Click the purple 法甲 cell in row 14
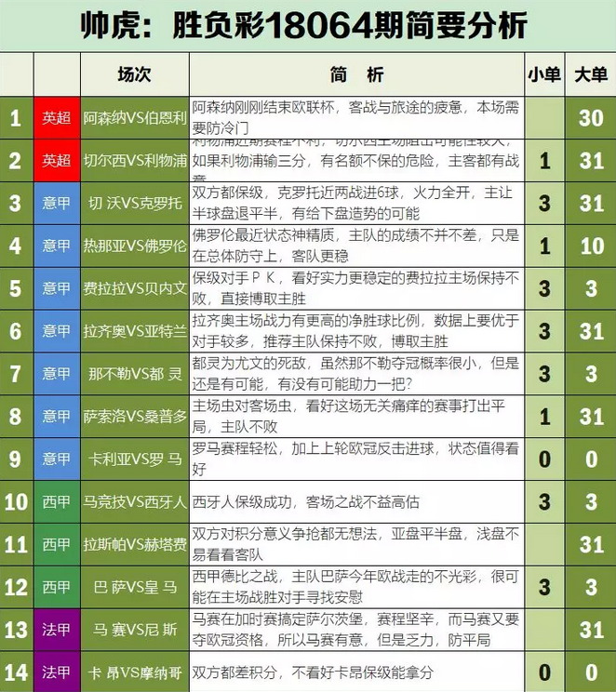 (x=57, y=672)
